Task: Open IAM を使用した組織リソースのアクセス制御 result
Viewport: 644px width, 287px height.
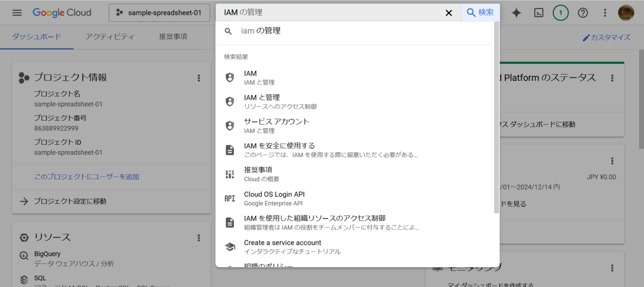Action: [x=354, y=223]
